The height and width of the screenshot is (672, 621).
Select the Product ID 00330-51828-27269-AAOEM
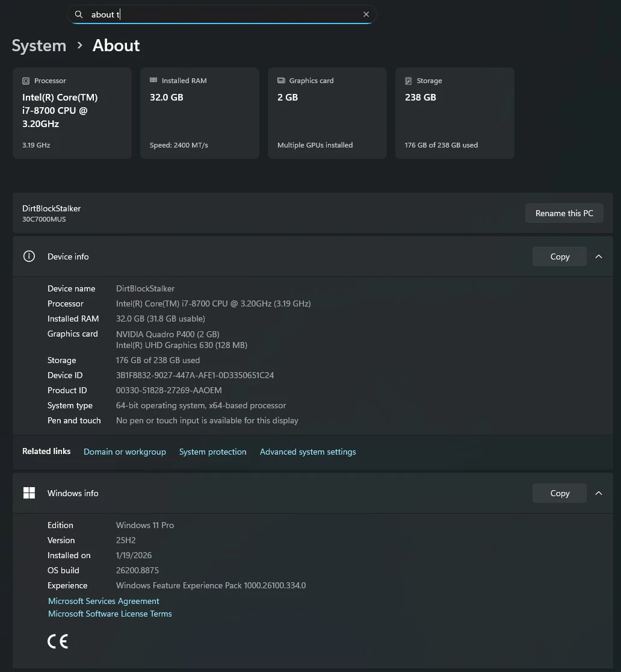[168, 390]
